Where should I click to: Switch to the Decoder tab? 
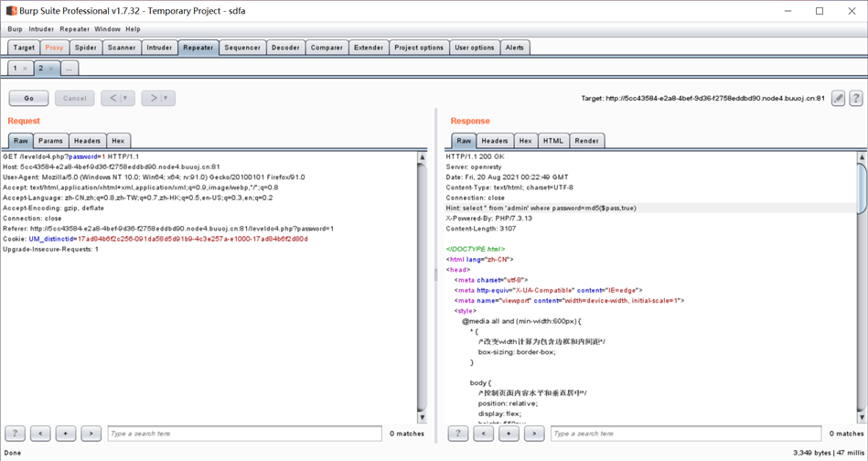285,48
